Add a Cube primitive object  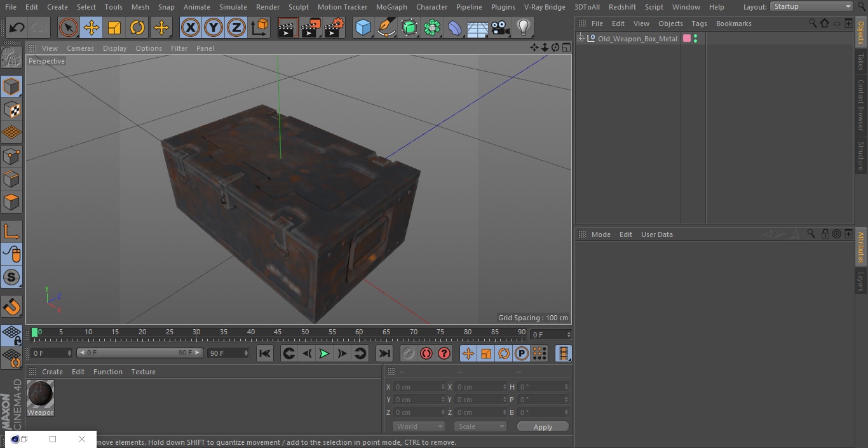pyautogui.click(x=363, y=27)
